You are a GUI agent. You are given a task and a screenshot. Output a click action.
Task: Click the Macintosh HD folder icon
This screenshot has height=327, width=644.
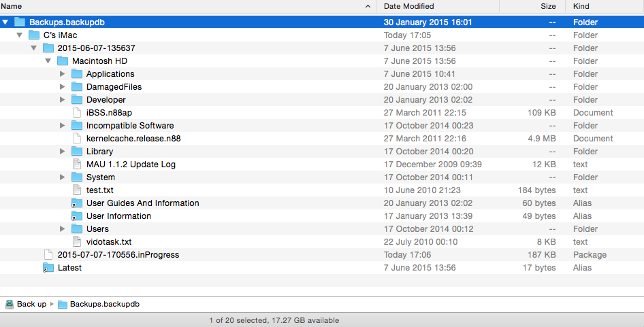(x=63, y=61)
